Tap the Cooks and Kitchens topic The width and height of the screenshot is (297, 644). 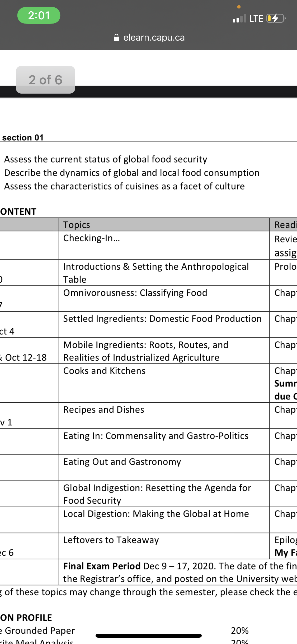coord(104,371)
